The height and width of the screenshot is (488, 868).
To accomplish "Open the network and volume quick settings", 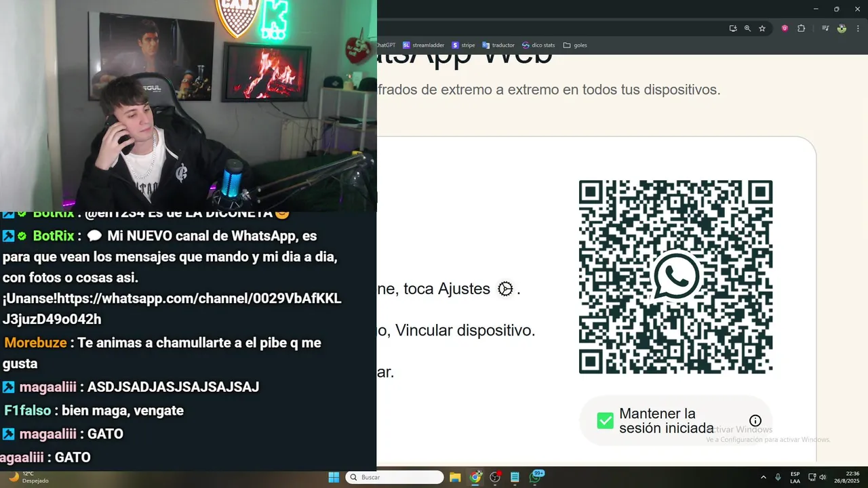I will click(x=816, y=477).
